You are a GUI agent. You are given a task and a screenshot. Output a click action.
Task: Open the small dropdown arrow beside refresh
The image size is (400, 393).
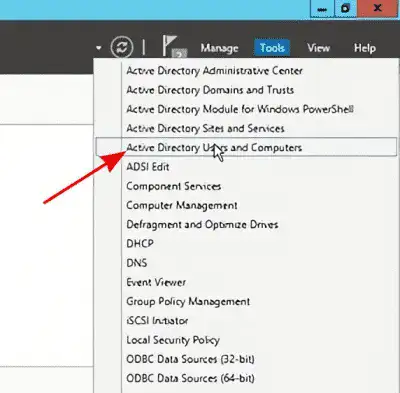pyautogui.click(x=98, y=48)
